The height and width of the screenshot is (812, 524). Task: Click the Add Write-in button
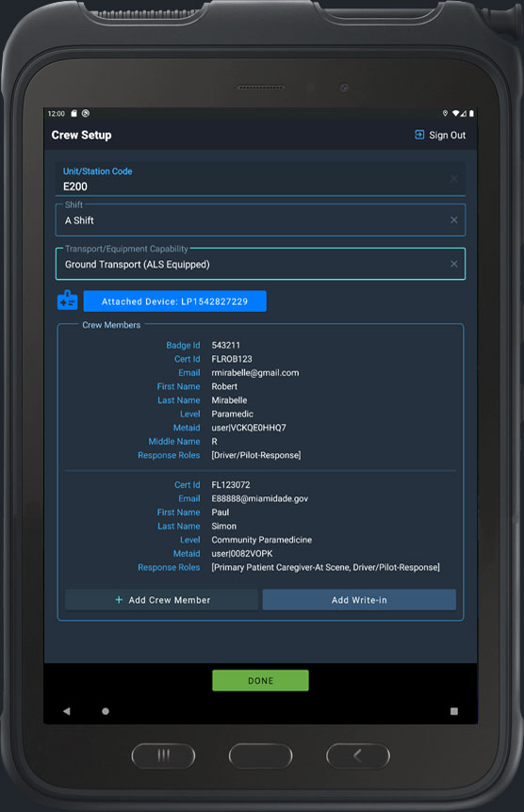[x=359, y=600]
